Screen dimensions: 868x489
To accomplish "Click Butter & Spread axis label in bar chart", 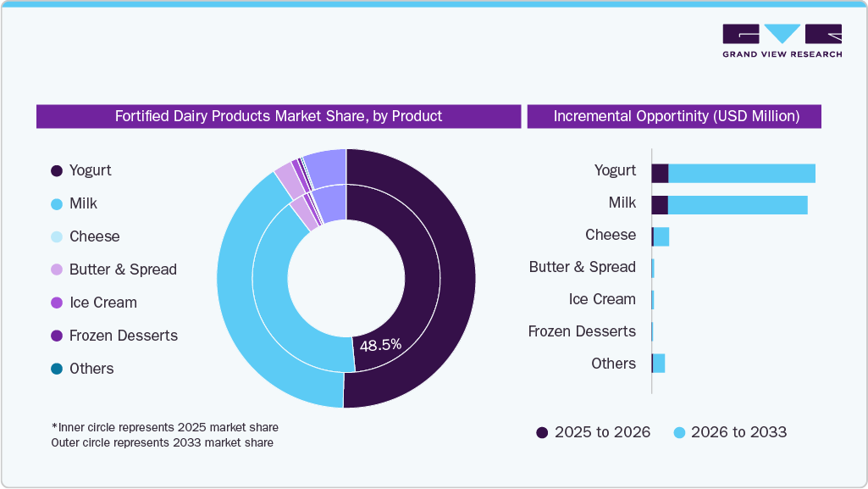I will click(583, 267).
